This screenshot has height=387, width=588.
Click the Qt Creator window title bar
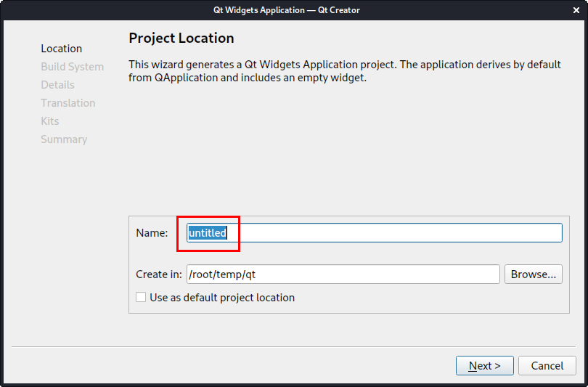pyautogui.click(x=294, y=10)
